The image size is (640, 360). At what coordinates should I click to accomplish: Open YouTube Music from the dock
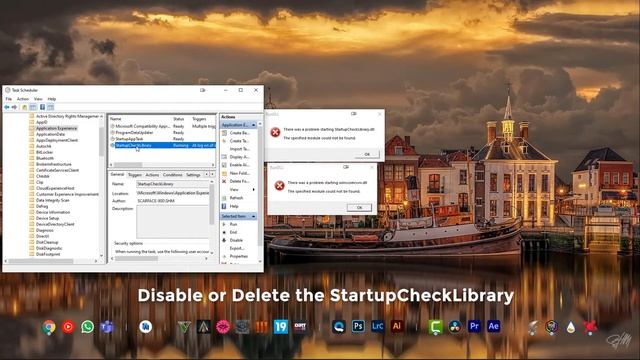pyautogui.click(x=68, y=327)
